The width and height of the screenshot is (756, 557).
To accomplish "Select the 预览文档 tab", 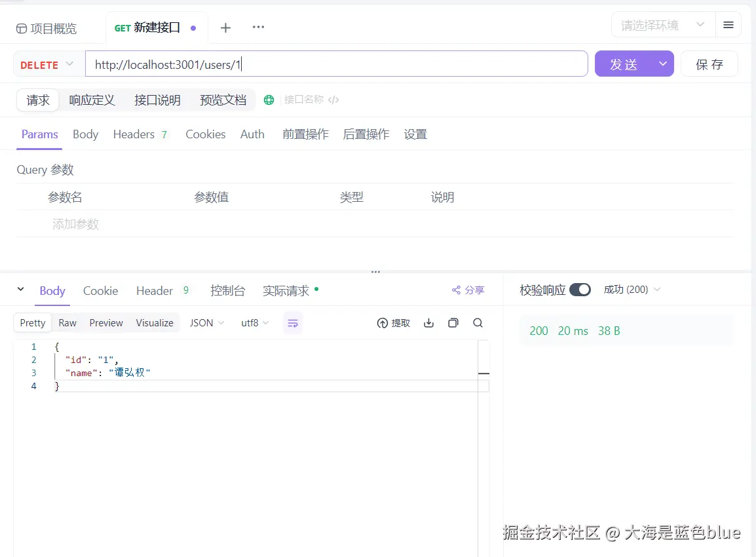I will point(223,100).
